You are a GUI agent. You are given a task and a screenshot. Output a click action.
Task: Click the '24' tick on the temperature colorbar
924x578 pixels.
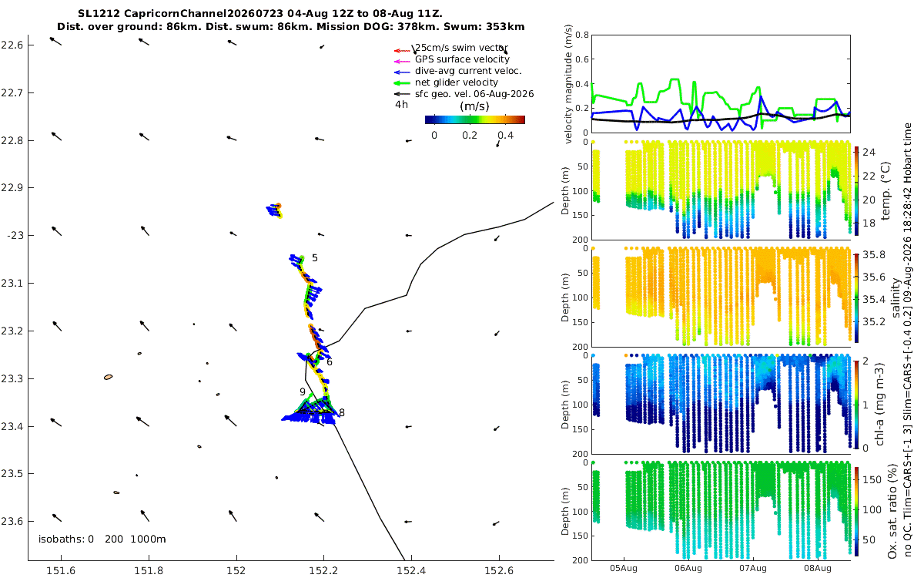point(869,152)
